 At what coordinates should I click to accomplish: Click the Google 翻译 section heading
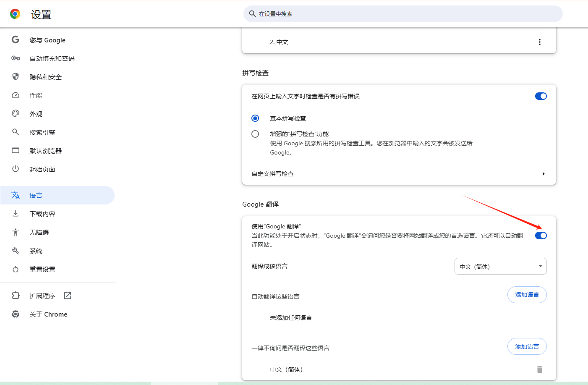tap(261, 204)
